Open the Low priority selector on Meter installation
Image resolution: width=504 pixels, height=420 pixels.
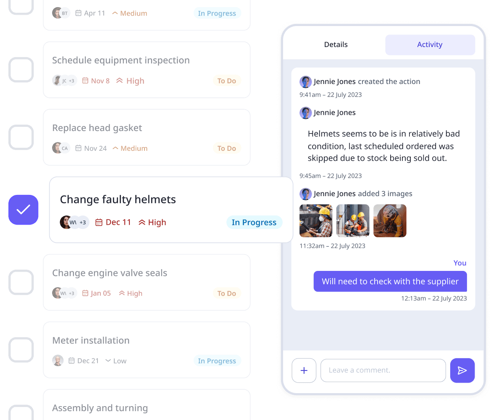click(115, 361)
